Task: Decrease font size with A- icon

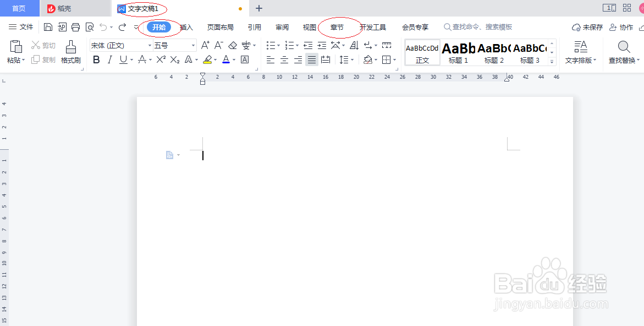Action: 219,45
